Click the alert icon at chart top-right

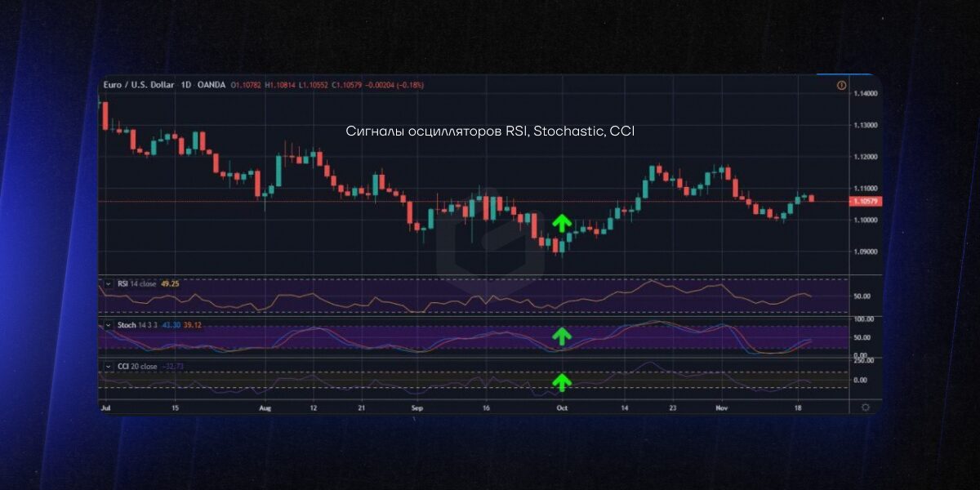[x=841, y=85]
